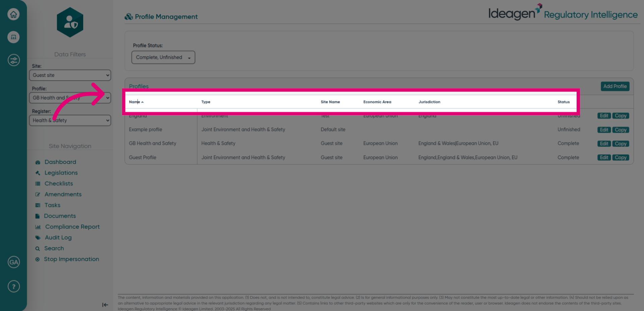Edit the England profile row

coord(604,116)
